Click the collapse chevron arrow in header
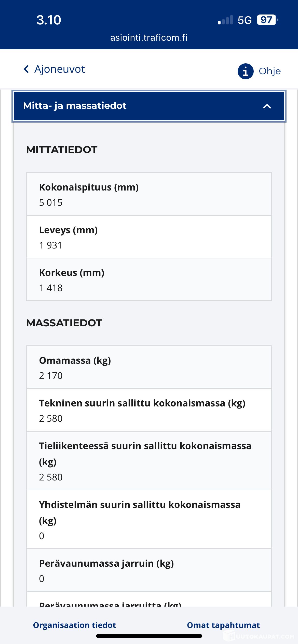Screen dimensions: 298x644 pyautogui.click(x=267, y=106)
